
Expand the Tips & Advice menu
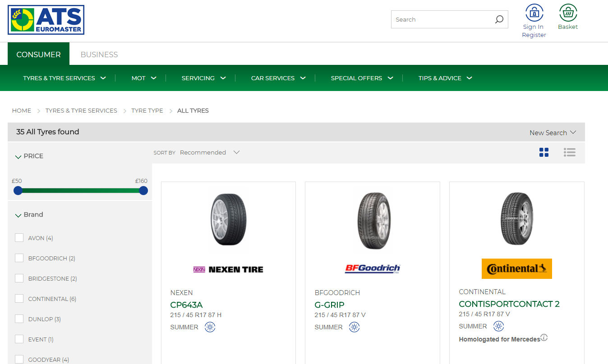click(x=445, y=78)
